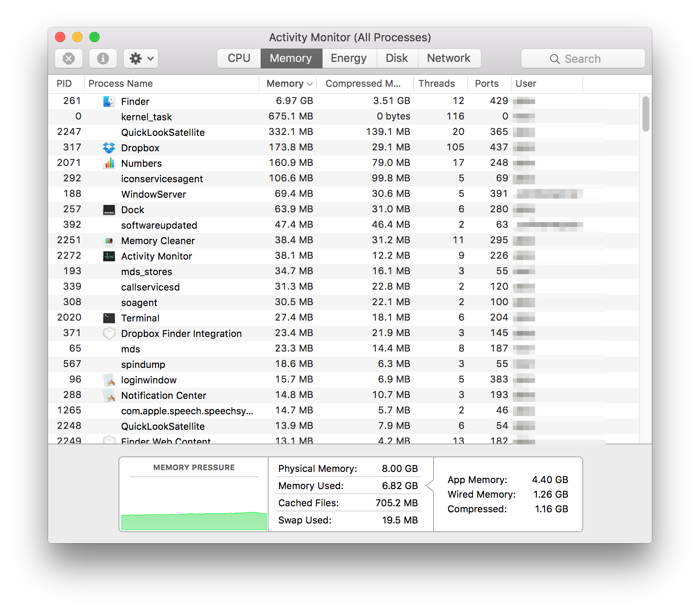700x612 pixels.
Task: Select the spindump process
Action: 344,364
